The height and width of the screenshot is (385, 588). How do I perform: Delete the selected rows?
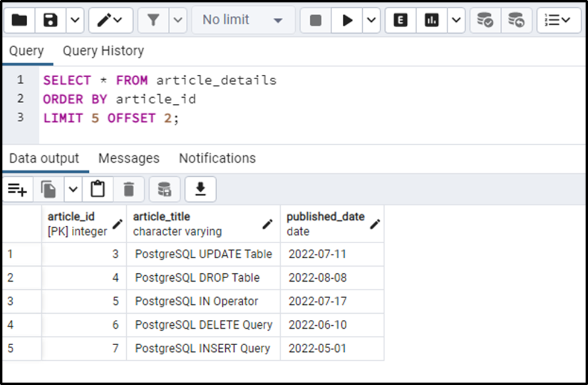click(129, 189)
